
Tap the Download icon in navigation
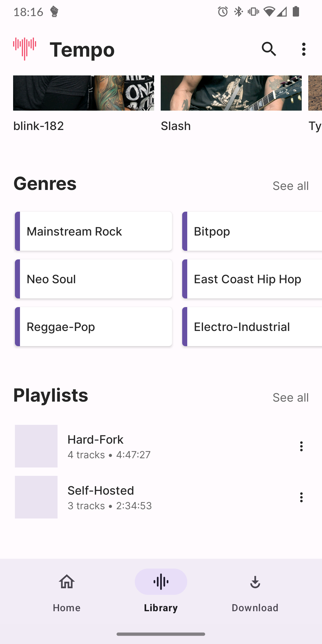point(255,582)
